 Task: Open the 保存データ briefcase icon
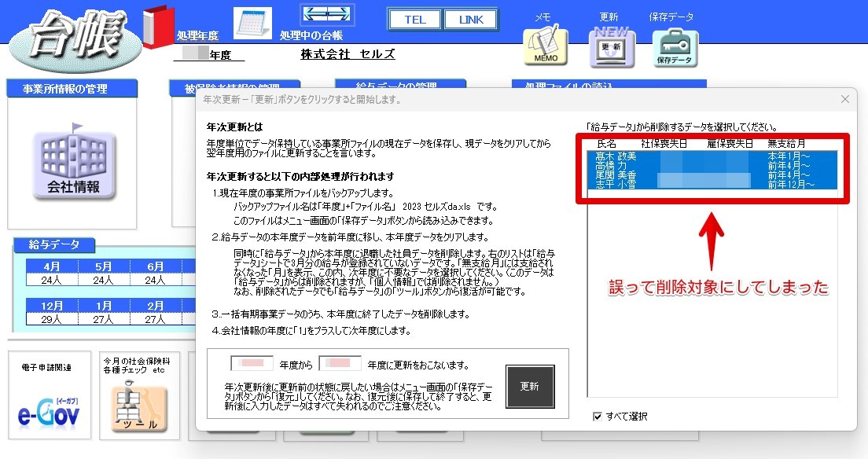675,49
